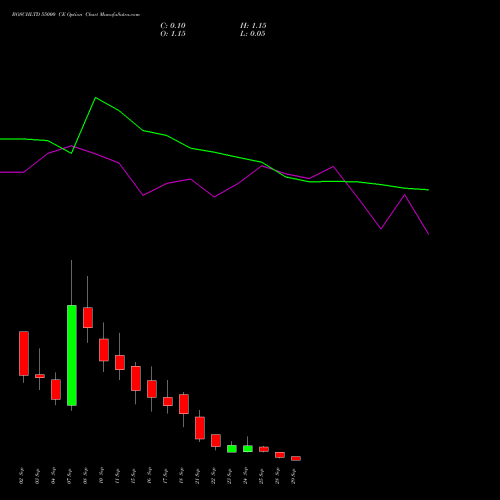Select the red candle on 21 Sep
Image resolution: width=500 pixels, height=500 pixels.
tap(200, 428)
